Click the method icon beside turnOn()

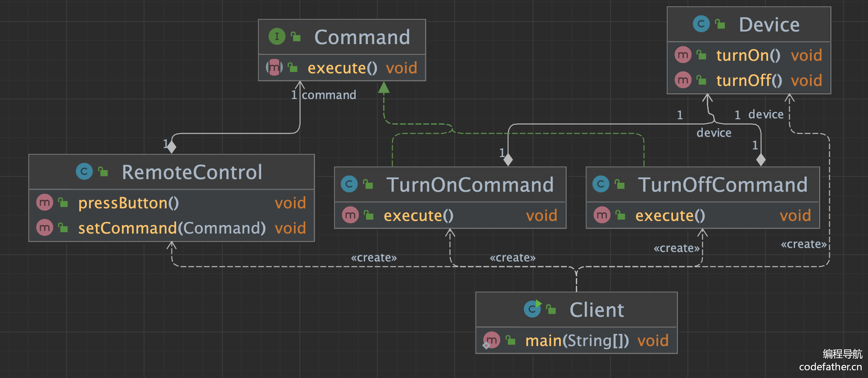683,55
